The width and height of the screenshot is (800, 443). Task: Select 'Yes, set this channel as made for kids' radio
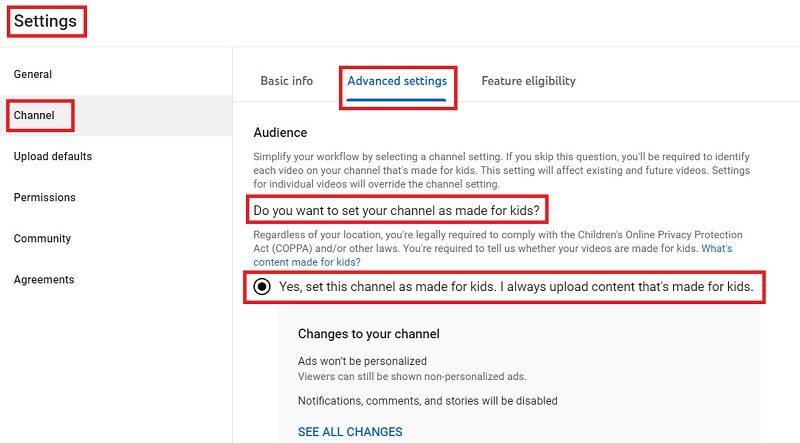tap(262, 287)
